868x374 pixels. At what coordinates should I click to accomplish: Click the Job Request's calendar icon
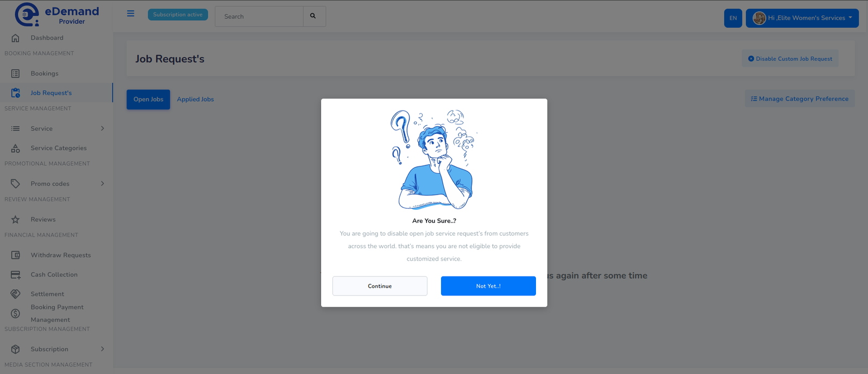click(14, 93)
